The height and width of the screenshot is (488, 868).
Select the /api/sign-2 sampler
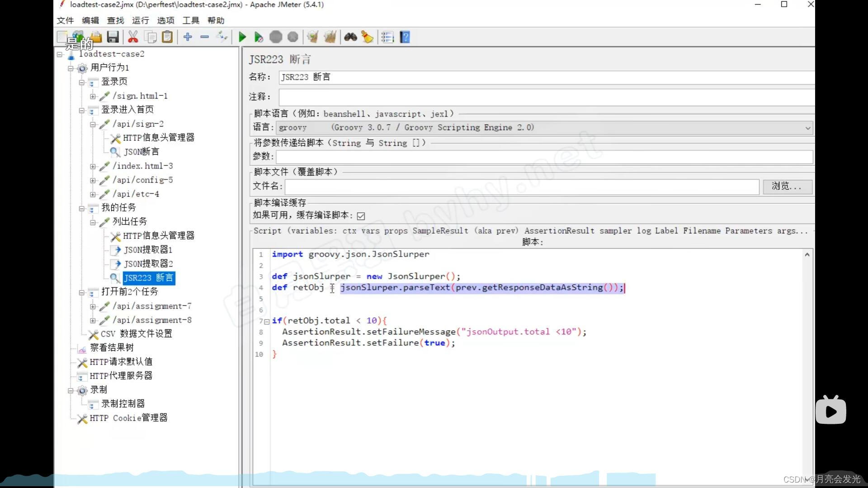point(138,124)
